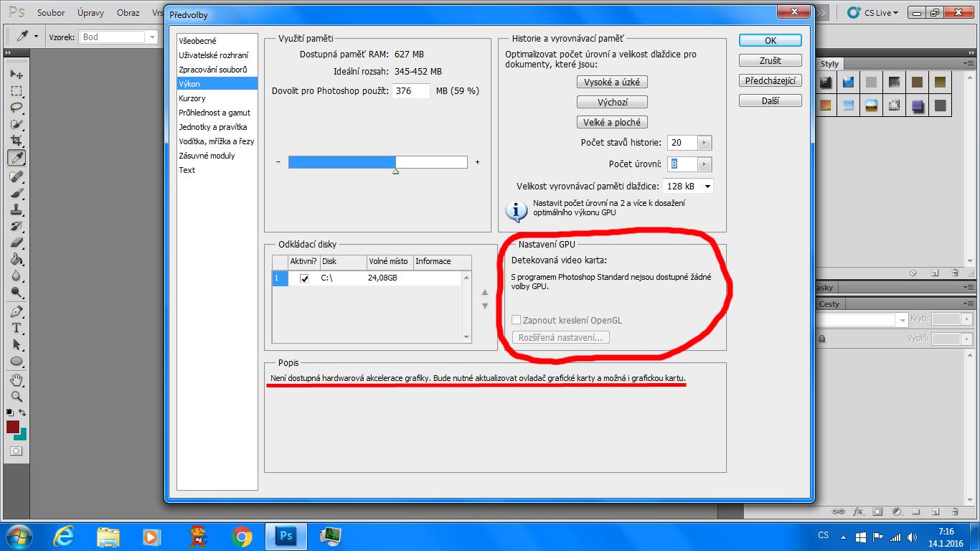Open the Obraz menu
Screen dimensions: 980x551
128,13
